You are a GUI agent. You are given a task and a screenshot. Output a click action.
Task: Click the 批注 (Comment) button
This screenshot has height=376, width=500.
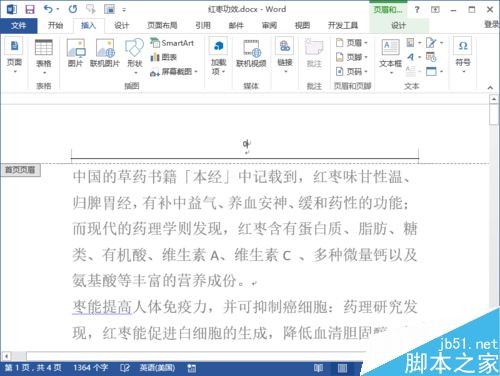pos(314,53)
